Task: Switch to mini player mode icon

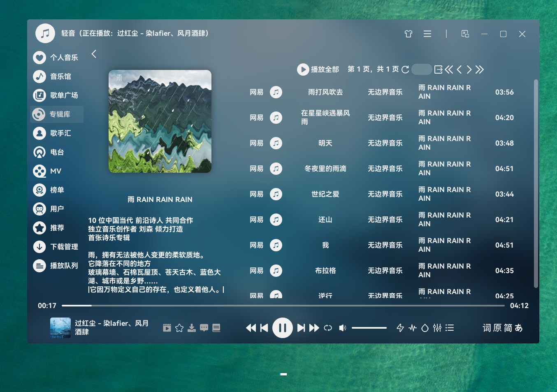Action: click(465, 34)
